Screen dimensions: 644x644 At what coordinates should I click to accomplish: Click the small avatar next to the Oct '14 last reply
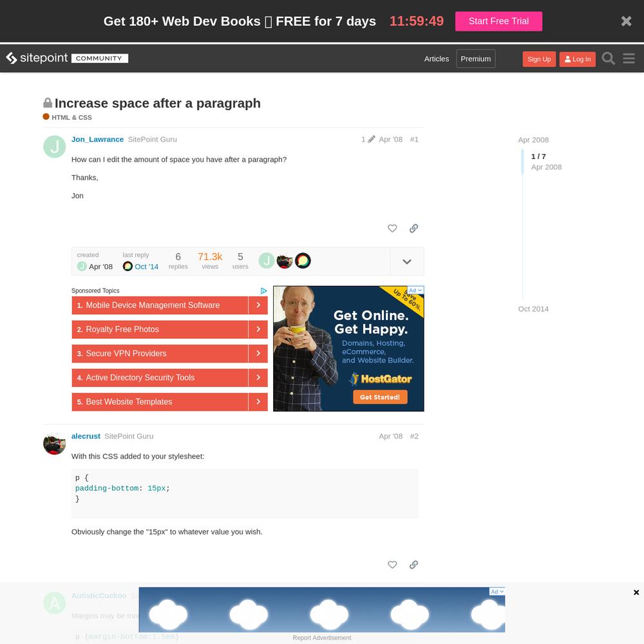point(128,266)
